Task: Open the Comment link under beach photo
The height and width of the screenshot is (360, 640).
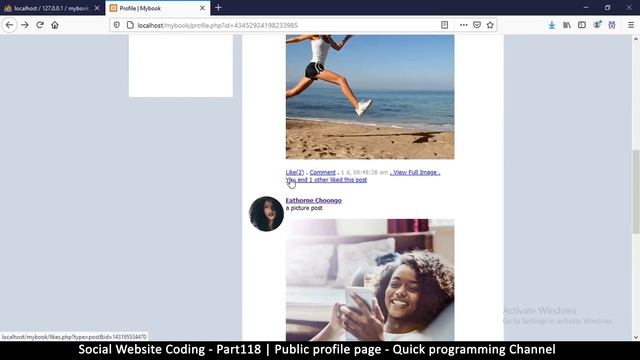Action: 322,173
